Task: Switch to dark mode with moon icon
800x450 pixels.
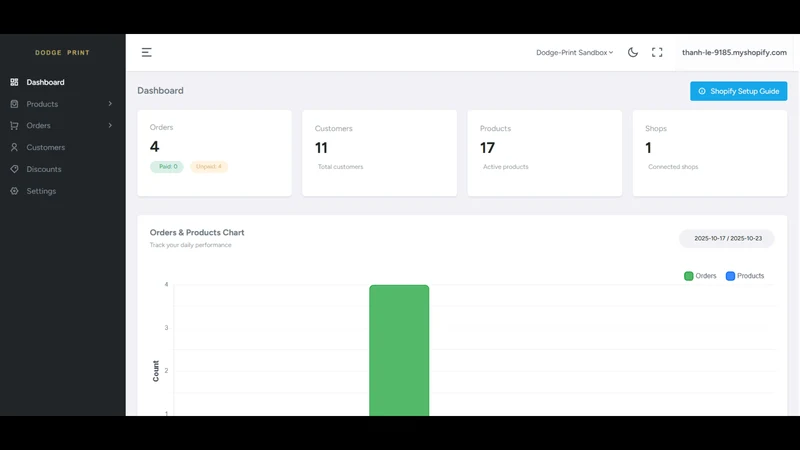Action: [x=633, y=52]
